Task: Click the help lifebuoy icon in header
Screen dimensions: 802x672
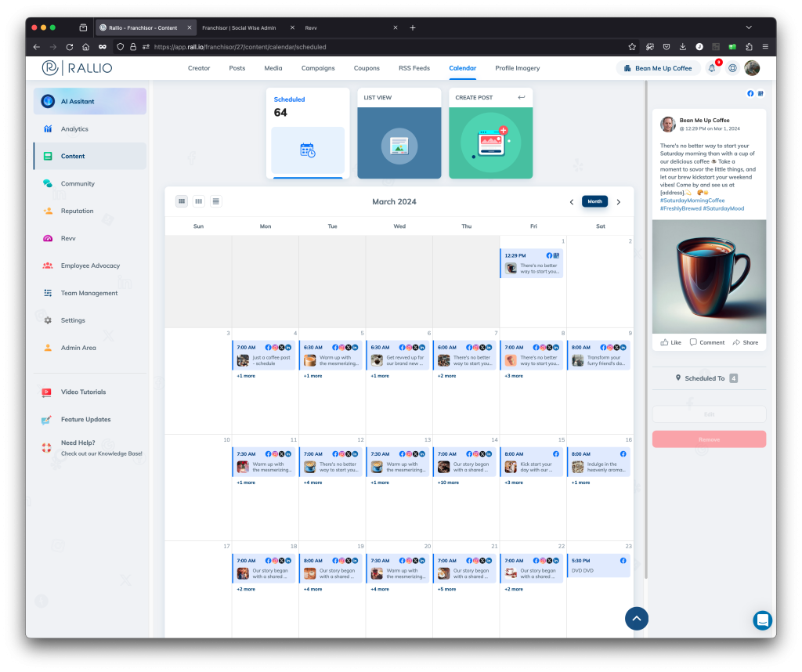Action: (x=732, y=68)
